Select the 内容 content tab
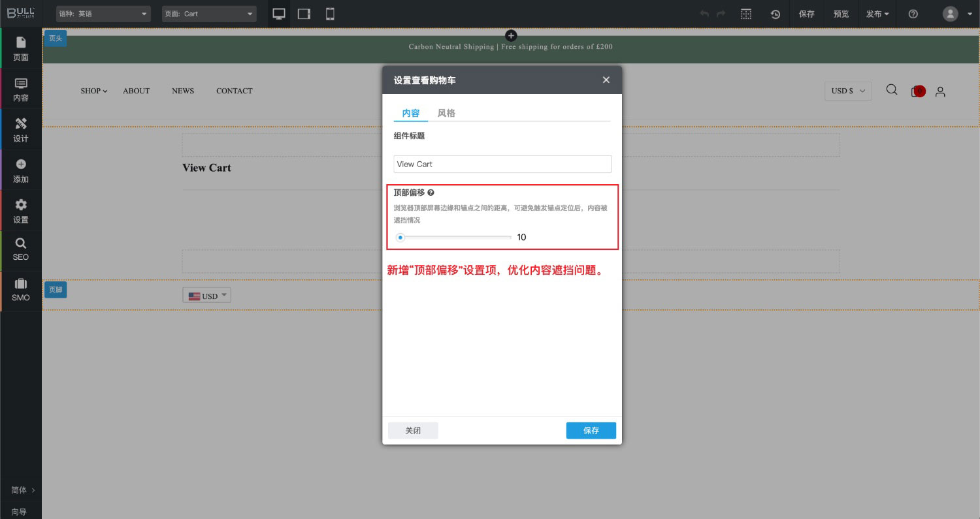 (x=411, y=113)
